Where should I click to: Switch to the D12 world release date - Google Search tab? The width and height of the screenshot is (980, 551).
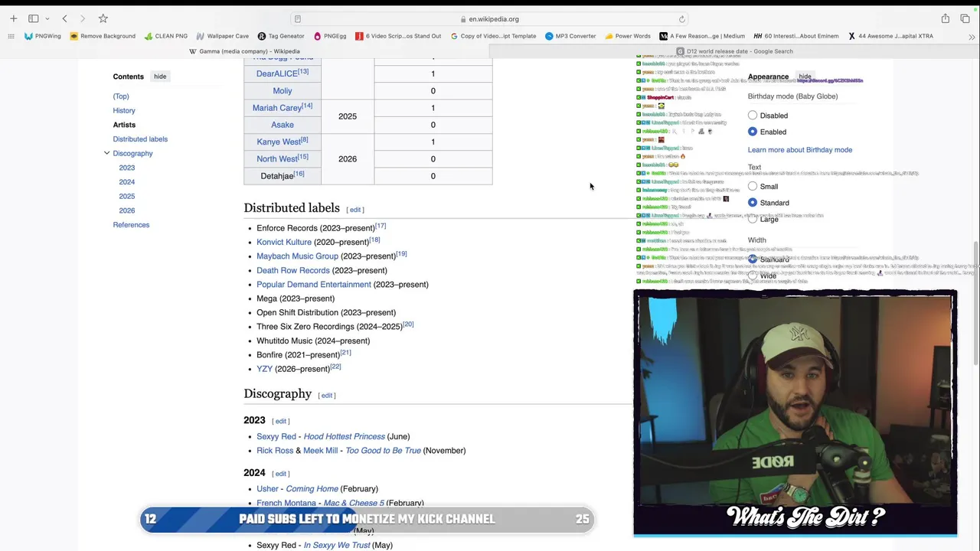click(734, 51)
